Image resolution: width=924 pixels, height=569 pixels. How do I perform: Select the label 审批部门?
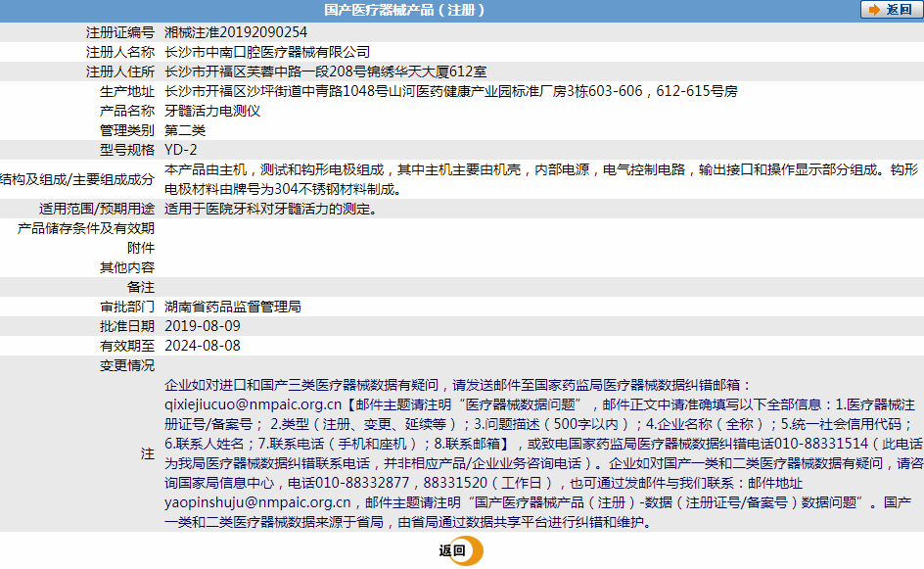pyautogui.click(x=127, y=307)
